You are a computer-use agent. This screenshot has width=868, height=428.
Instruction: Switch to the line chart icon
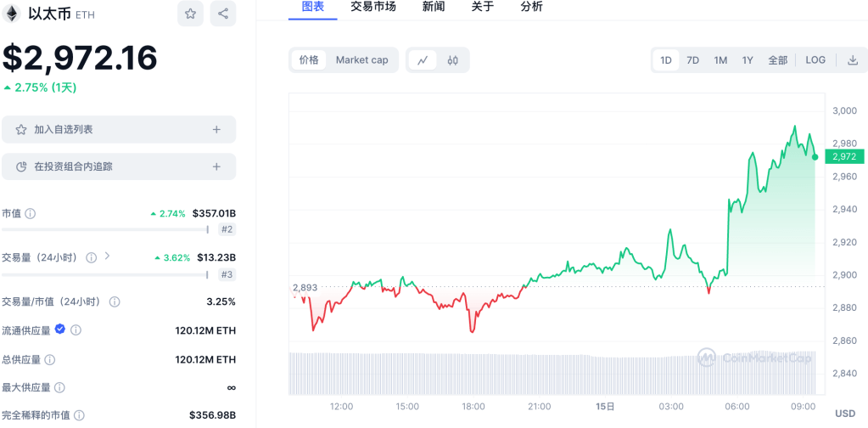[423, 60]
